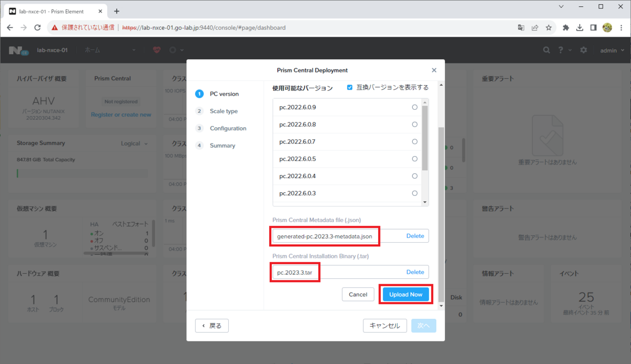Bookmark this page with the star icon
Image resolution: width=631 pixels, height=364 pixels.
548,27
